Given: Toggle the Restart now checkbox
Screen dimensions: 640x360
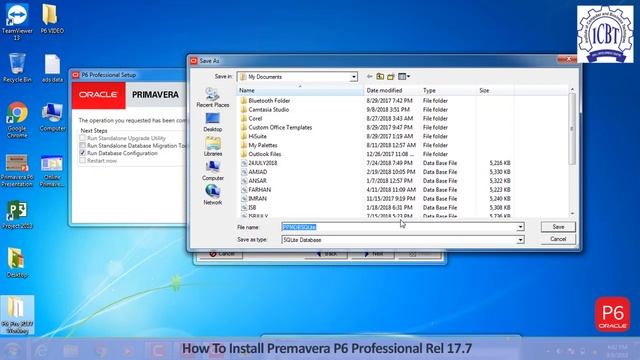Looking at the screenshot, I should coord(83,161).
